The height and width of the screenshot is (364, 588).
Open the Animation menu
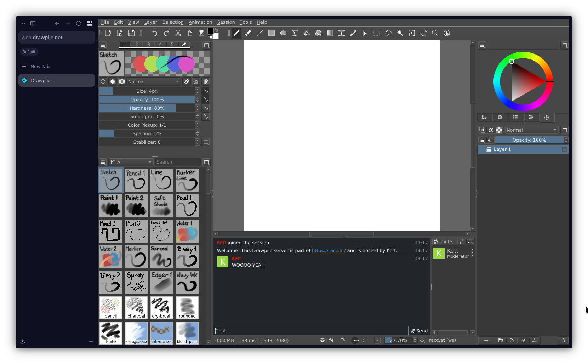point(200,22)
